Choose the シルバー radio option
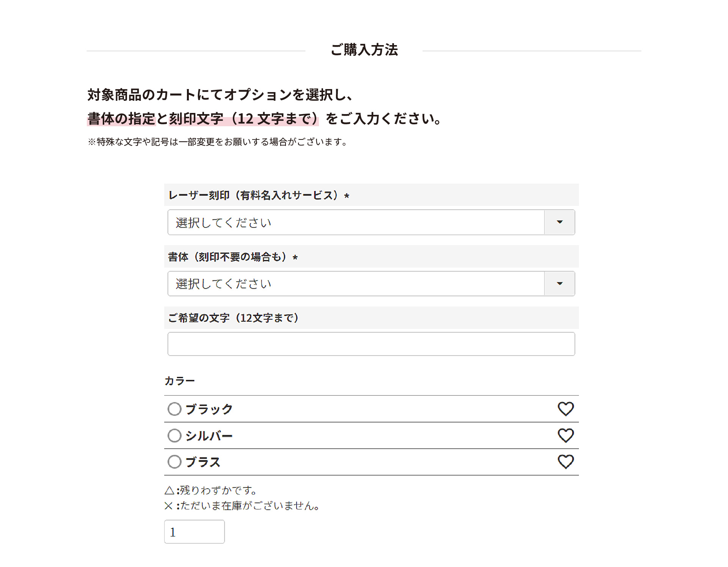Viewport: 728px width, 567px height. [174, 435]
